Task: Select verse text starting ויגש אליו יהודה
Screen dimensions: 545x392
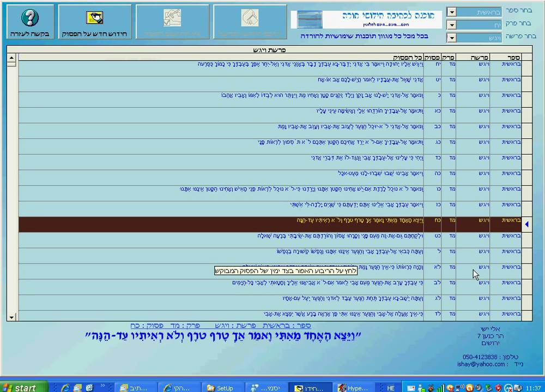Action: (x=311, y=64)
